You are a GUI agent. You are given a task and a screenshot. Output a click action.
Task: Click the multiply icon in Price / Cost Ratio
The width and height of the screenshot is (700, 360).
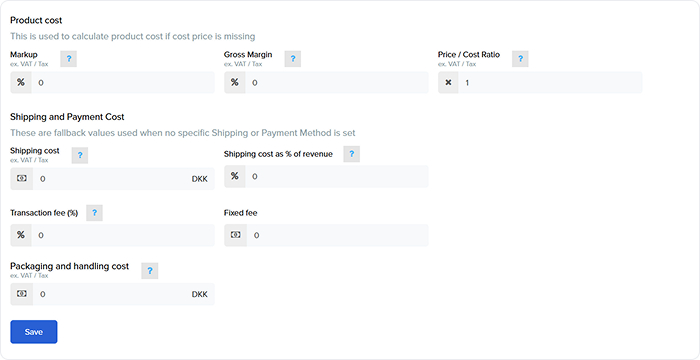[x=448, y=83]
